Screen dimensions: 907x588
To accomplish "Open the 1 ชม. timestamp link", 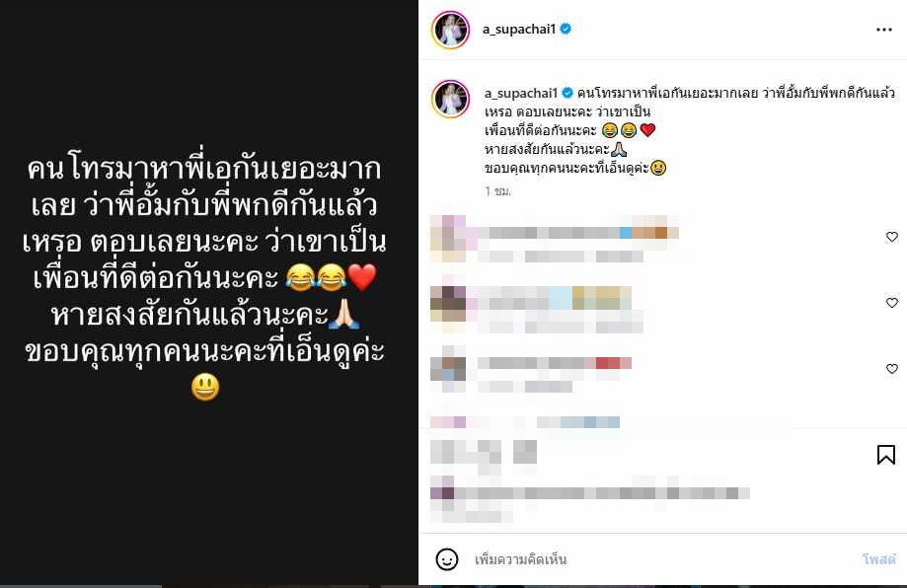I will point(498,190).
